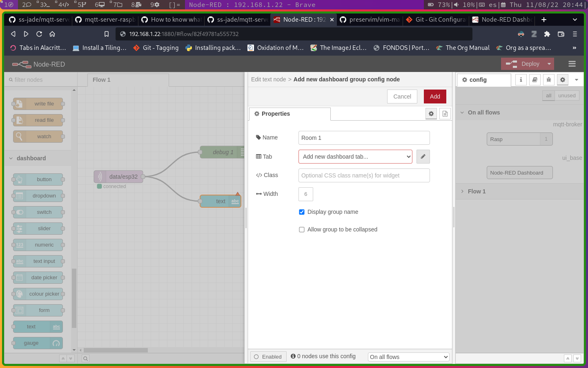Click the red Add button
The image size is (588, 368).
pyautogui.click(x=435, y=96)
